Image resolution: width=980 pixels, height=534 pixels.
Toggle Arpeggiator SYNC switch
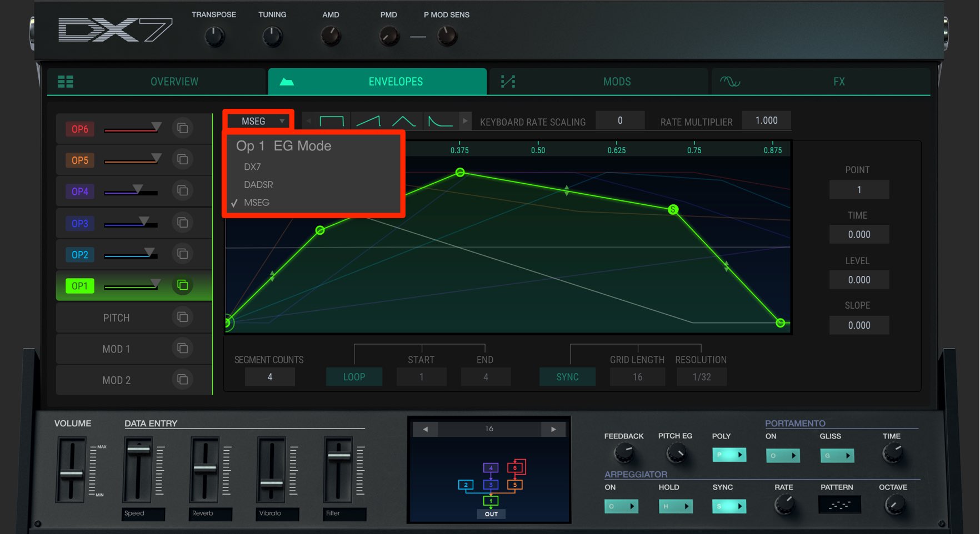pos(729,506)
